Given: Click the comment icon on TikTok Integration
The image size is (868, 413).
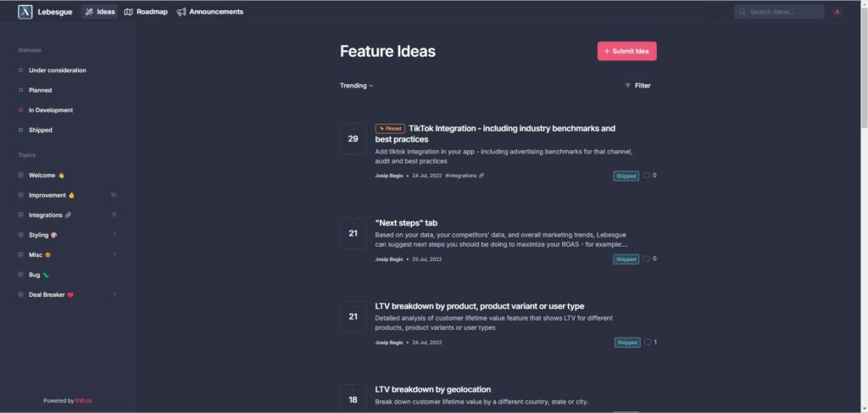Looking at the screenshot, I should [x=647, y=176].
